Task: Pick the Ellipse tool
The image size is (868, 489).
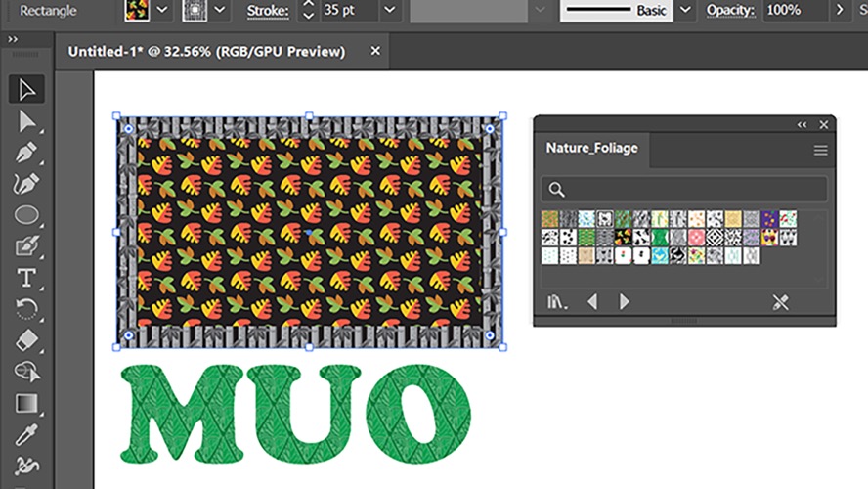Action: 26,215
